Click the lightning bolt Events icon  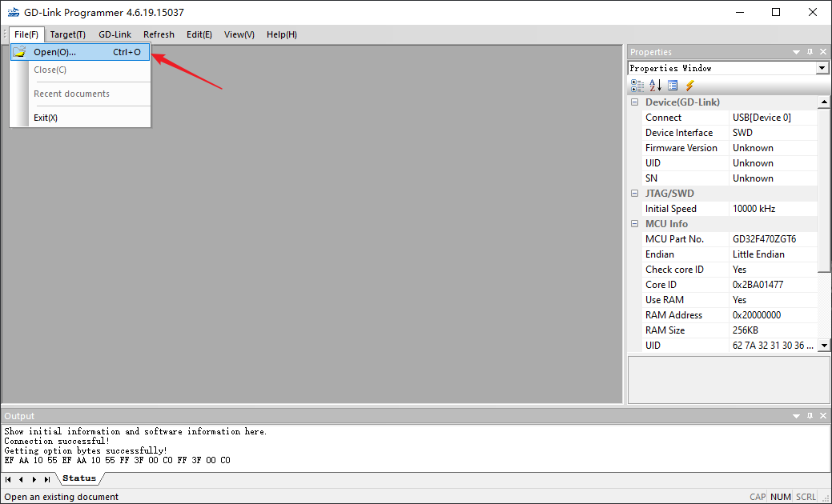(689, 86)
